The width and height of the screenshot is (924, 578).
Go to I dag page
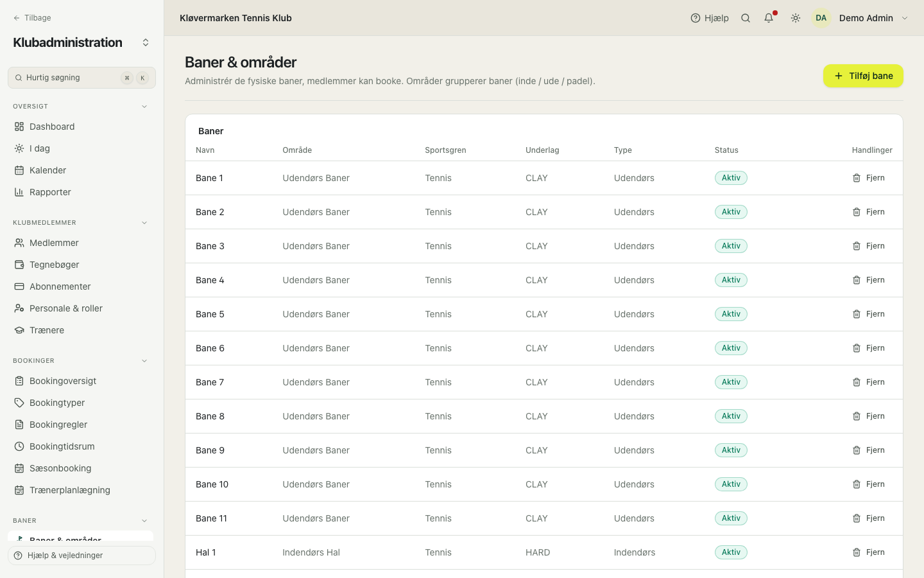click(x=81, y=148)
